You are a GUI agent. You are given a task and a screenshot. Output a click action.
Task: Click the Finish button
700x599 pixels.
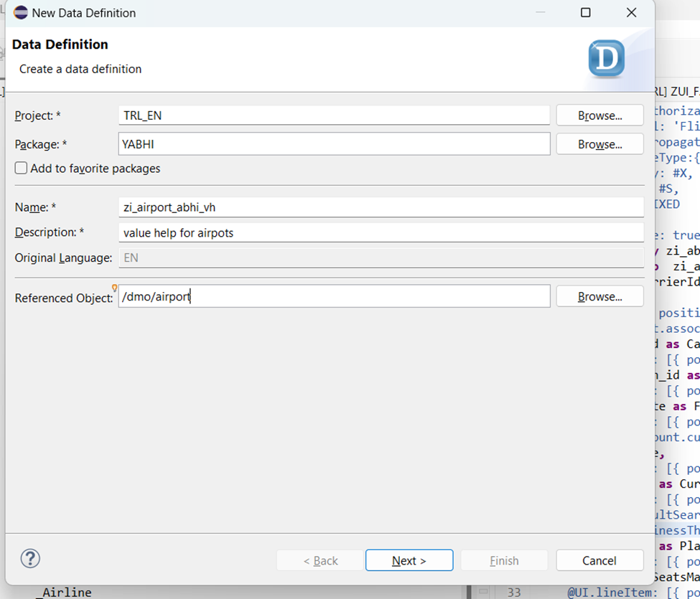click(504, 560)
